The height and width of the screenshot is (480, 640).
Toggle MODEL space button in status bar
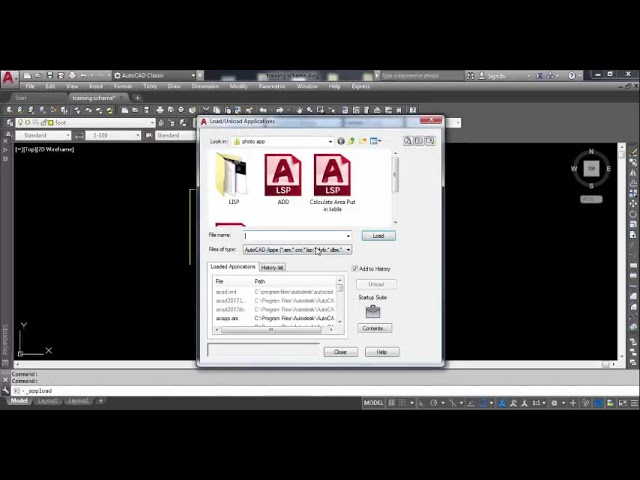pos(373,403)
